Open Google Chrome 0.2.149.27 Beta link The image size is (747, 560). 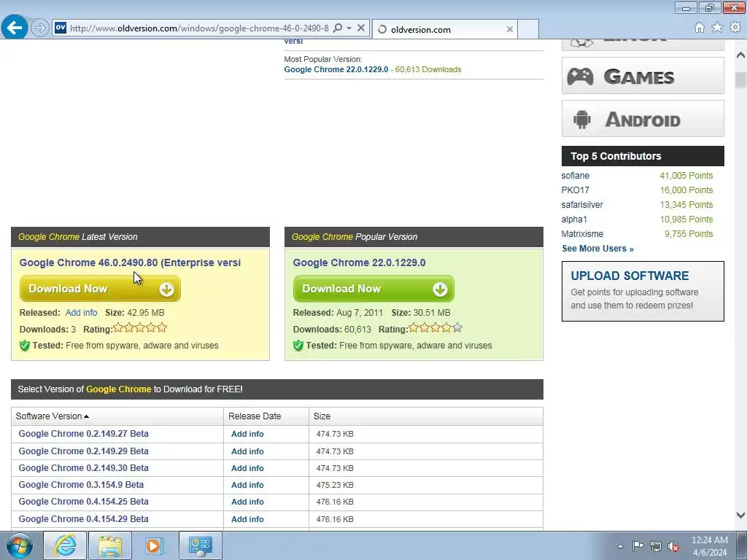click(83, 434)
